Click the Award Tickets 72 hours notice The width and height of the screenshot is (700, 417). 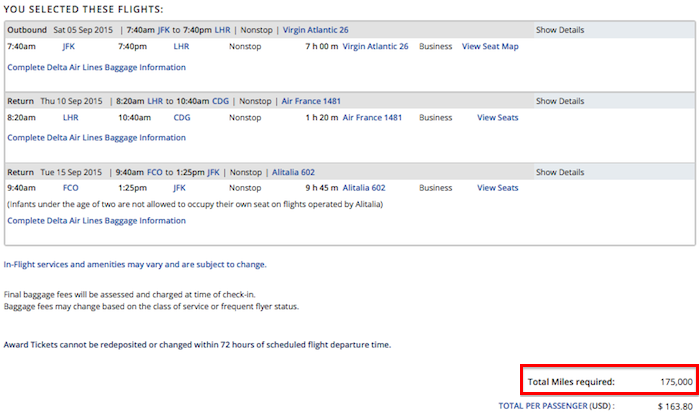point(197,345)
